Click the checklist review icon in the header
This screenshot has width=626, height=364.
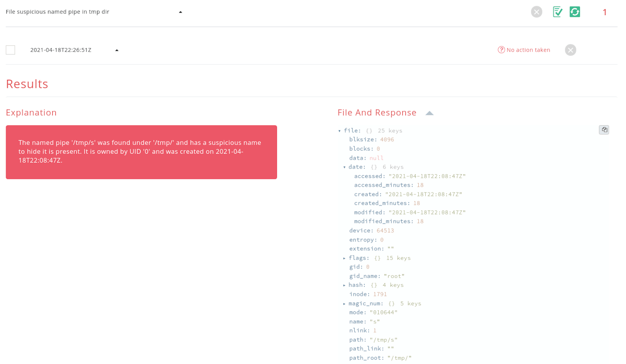tap(557, 11)
